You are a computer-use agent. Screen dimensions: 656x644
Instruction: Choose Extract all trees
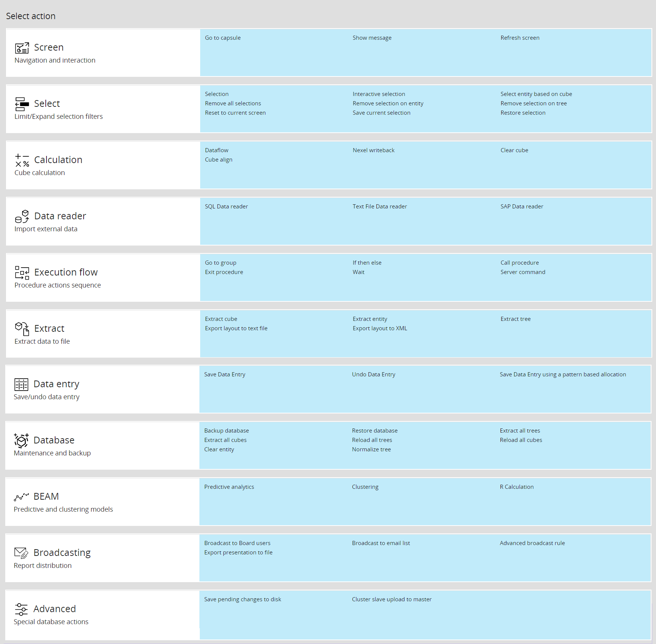click(x=520, y=431)
